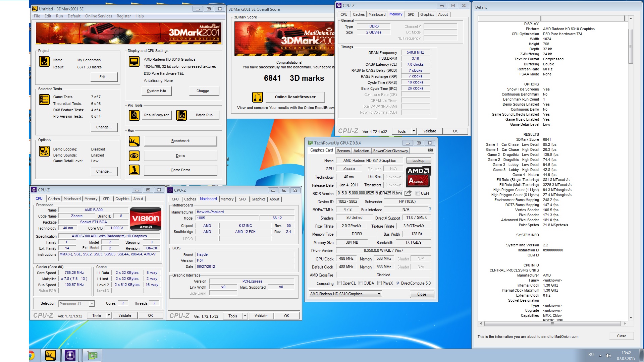
Task: Click the Benchmark run icon in 3DMark2001
Action: point(134,141)
